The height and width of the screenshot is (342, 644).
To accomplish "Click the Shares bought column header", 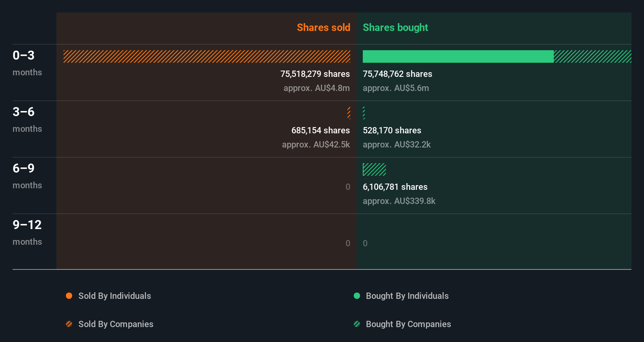I will 395,27.
